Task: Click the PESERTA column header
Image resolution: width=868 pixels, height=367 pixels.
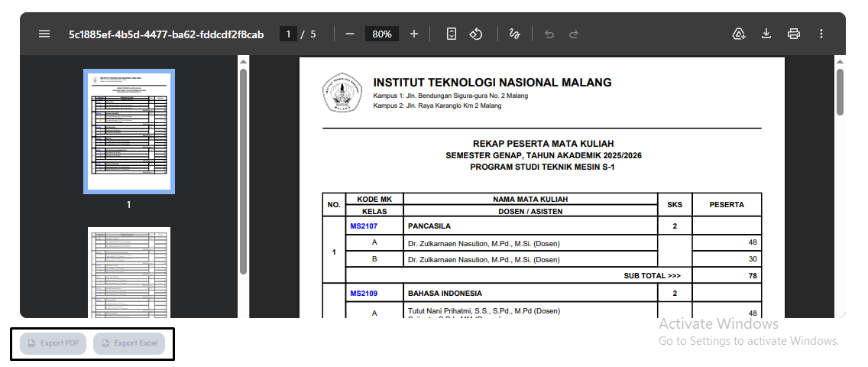Action: point(727,205)
